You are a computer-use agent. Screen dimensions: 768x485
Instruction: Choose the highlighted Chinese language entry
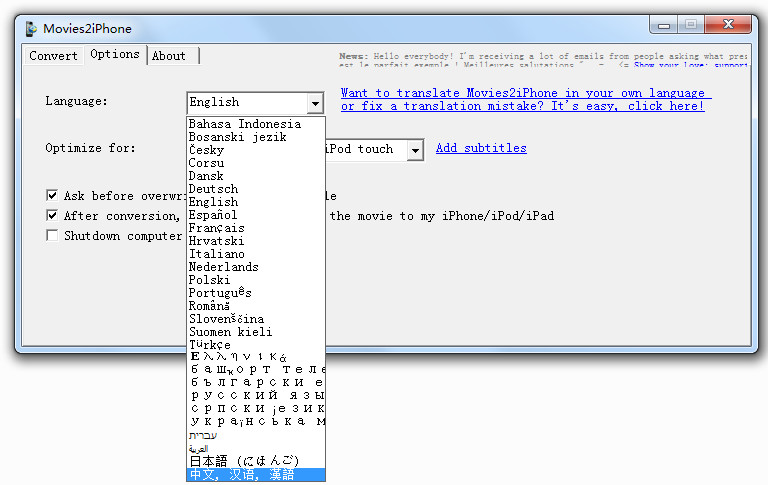point(242,474)
